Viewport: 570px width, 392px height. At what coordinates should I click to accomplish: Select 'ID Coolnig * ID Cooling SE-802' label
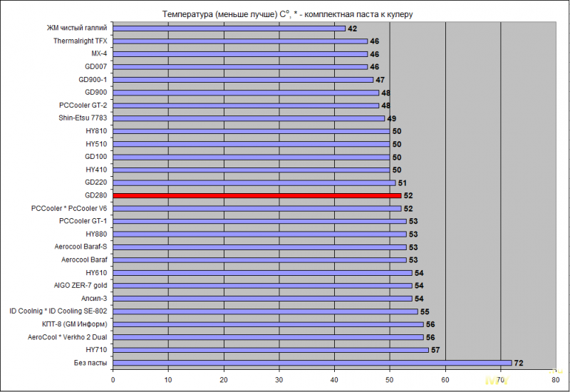click(58, 311)
